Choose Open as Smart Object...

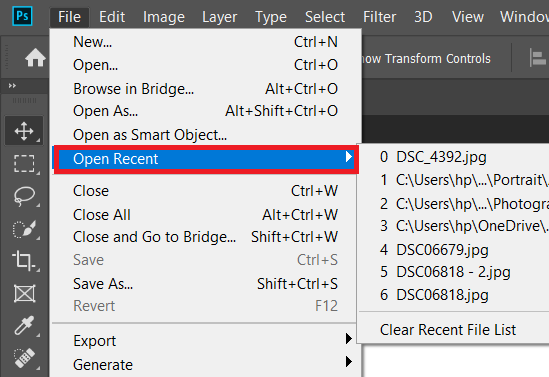206,135
